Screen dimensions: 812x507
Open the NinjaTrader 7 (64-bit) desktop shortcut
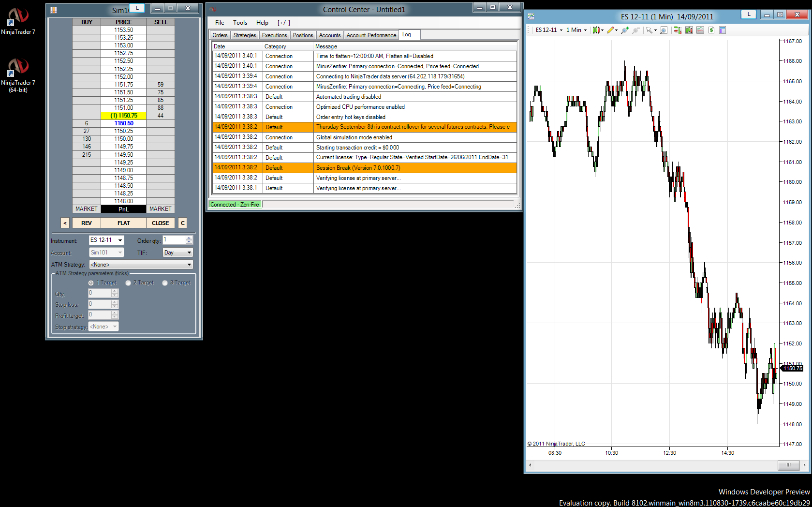point(18,75)
